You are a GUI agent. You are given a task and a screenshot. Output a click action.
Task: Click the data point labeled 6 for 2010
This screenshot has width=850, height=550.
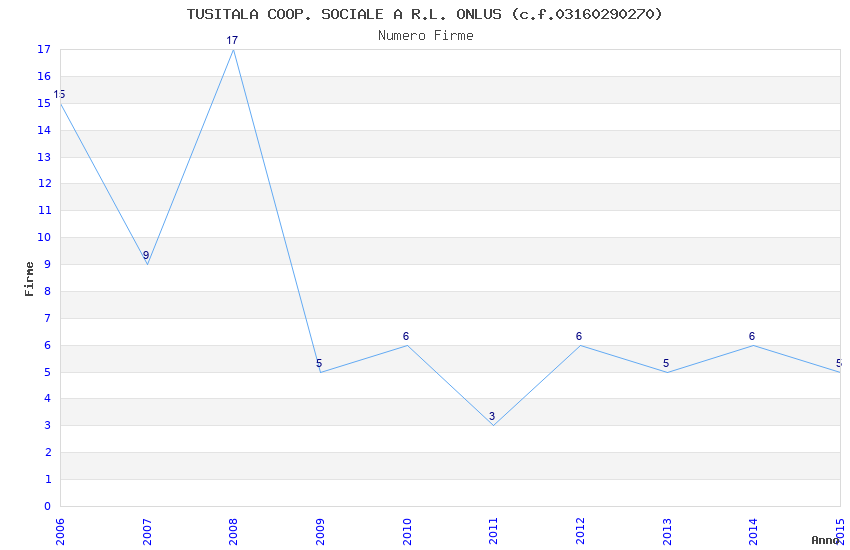405,336
